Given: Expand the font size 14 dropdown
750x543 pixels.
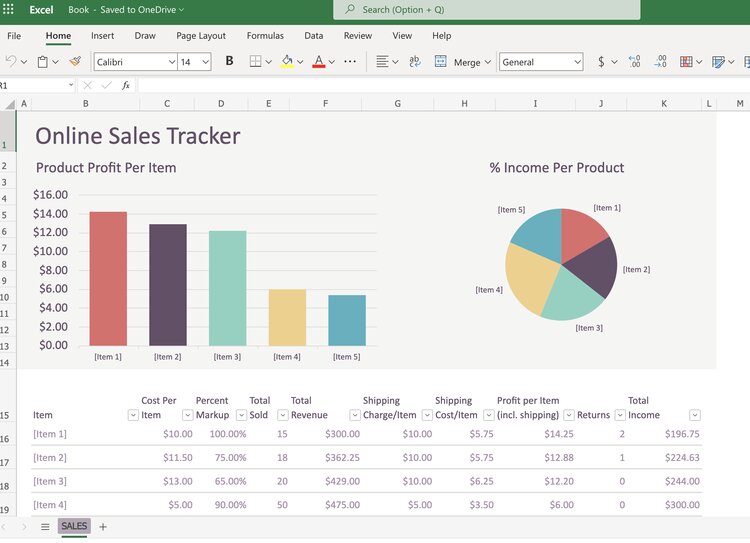Looking at the screenshot, I should (205, 62).
